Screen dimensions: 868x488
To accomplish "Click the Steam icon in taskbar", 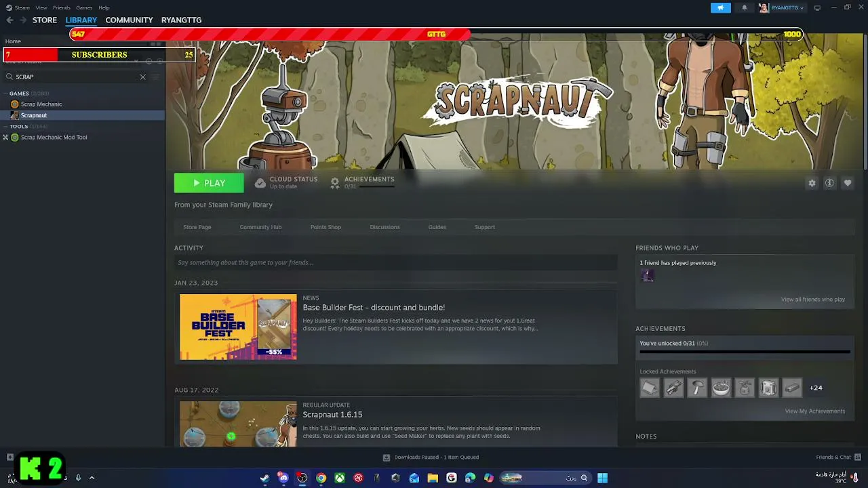I will point(264,478).
